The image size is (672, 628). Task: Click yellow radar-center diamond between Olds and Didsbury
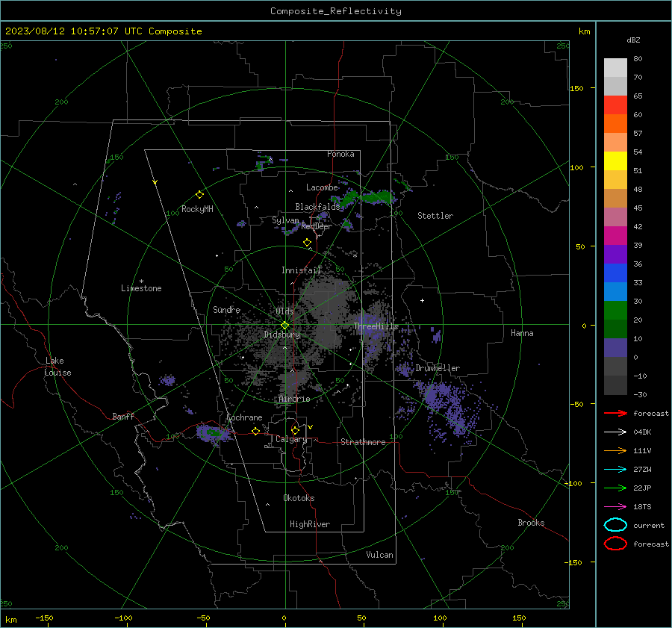coord(284,325)
